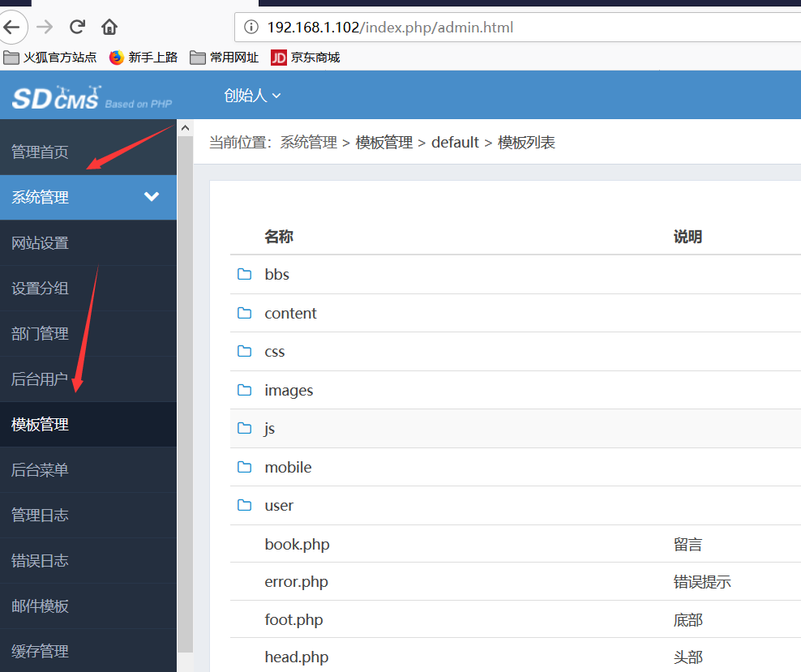Click 系统管理 in the breadcrumb
801x672 pixels.
(x=309, y=143)
